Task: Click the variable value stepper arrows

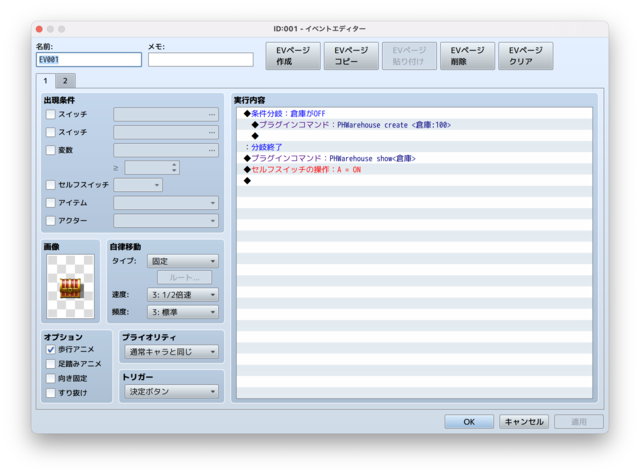Action: [174, 168]
